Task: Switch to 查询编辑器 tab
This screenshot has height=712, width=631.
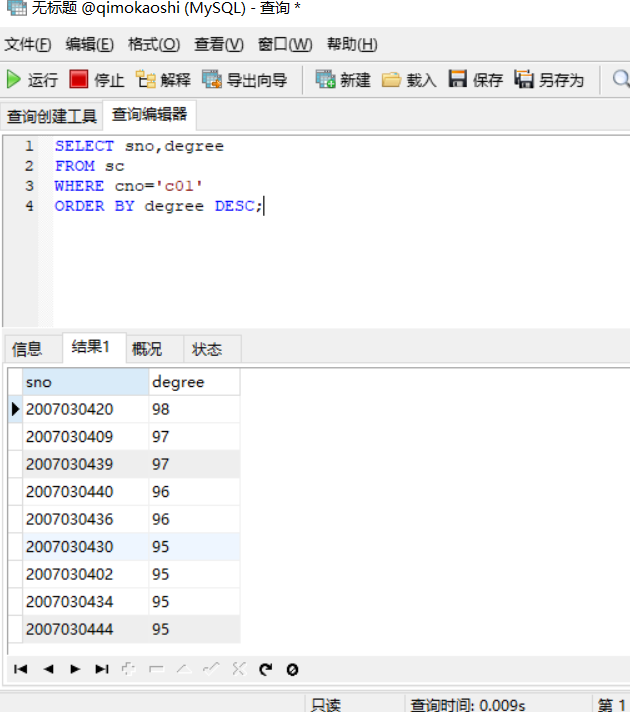Action: [x=149, y=114]
